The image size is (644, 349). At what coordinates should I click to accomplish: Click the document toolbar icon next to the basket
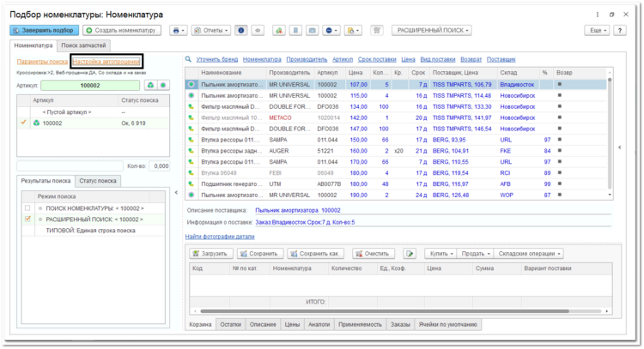[295, 30]
